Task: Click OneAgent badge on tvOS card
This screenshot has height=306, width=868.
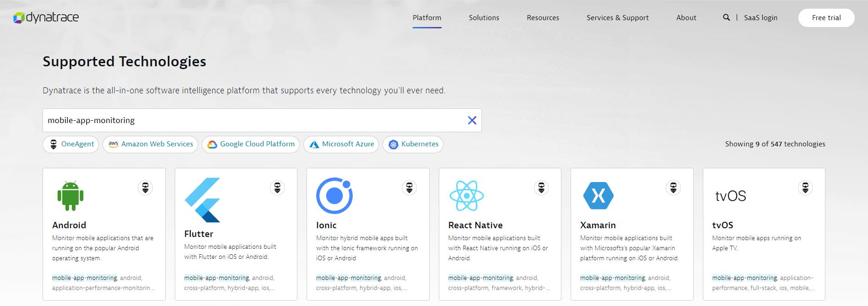Action: [805, 188]
